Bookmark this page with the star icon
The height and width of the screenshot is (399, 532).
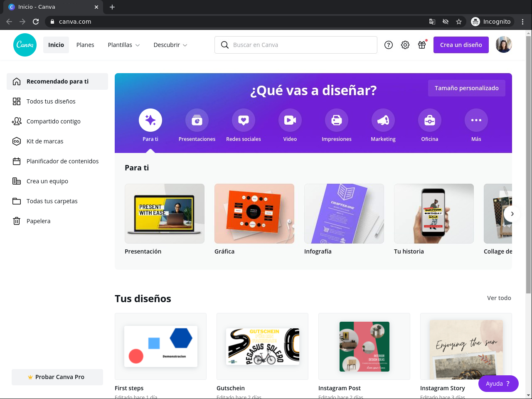pos(459,22)
